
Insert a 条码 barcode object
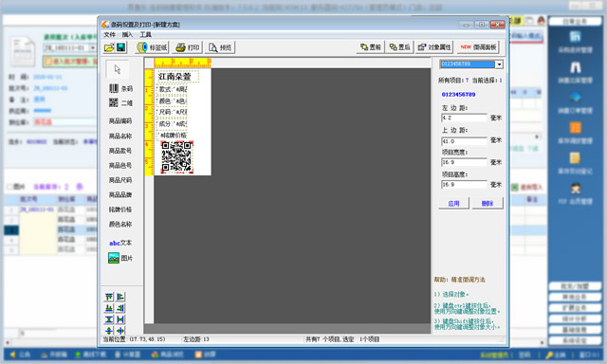tap(120, 88)
